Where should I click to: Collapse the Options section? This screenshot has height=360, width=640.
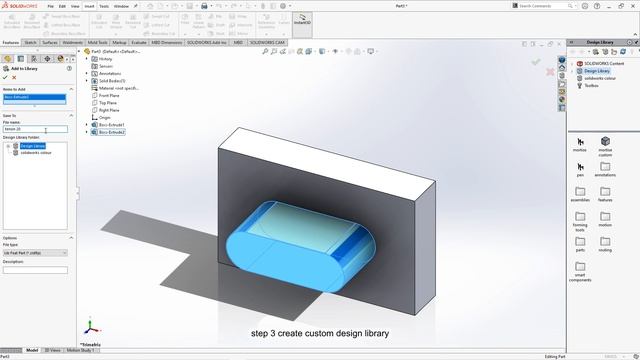pyautogui.click(x=71, y=238)
